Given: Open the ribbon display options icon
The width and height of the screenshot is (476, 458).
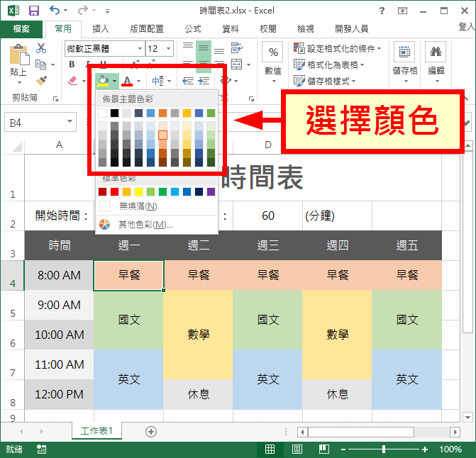Looking at the screenshot, I should [x=402, y=11].
